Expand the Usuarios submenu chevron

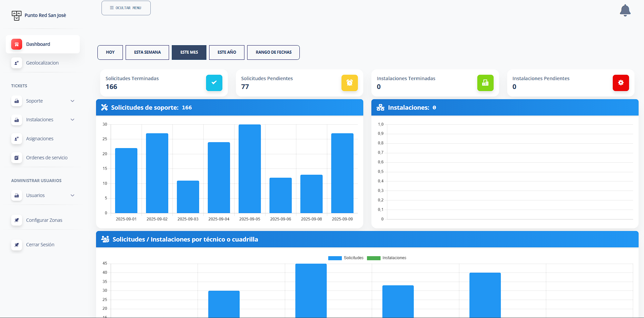point(72,195)
